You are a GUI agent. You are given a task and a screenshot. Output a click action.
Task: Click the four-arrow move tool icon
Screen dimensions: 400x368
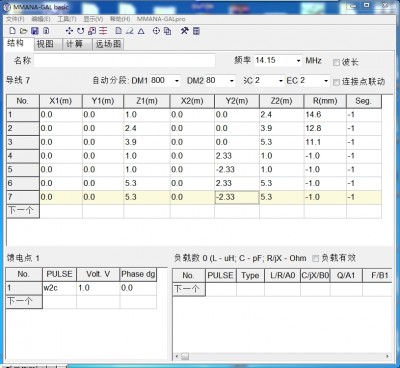click(x=69, y=31)
